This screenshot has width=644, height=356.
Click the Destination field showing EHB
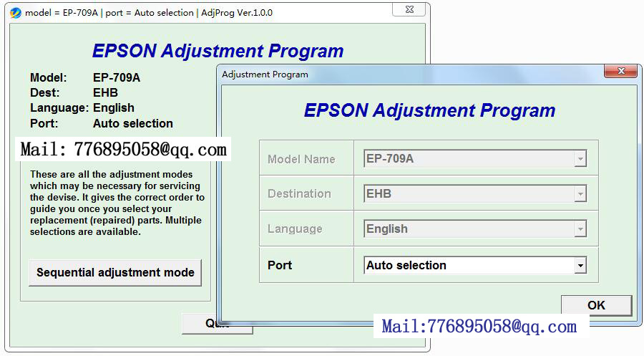[x=475, y=193]
